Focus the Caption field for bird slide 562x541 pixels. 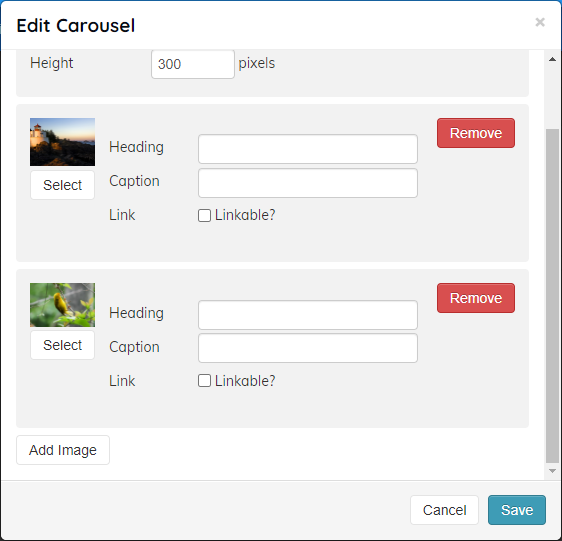pyautogui.click(x=308, y=348)
